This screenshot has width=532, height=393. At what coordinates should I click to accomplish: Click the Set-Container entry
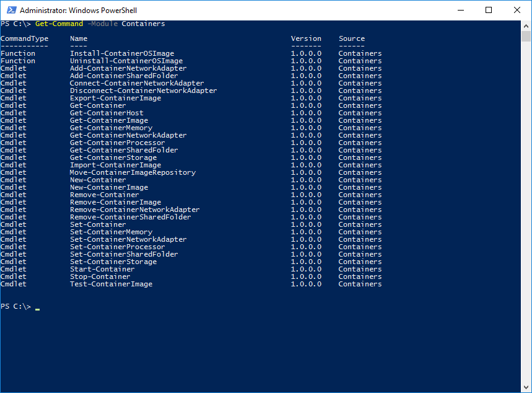tap(98, 225)
